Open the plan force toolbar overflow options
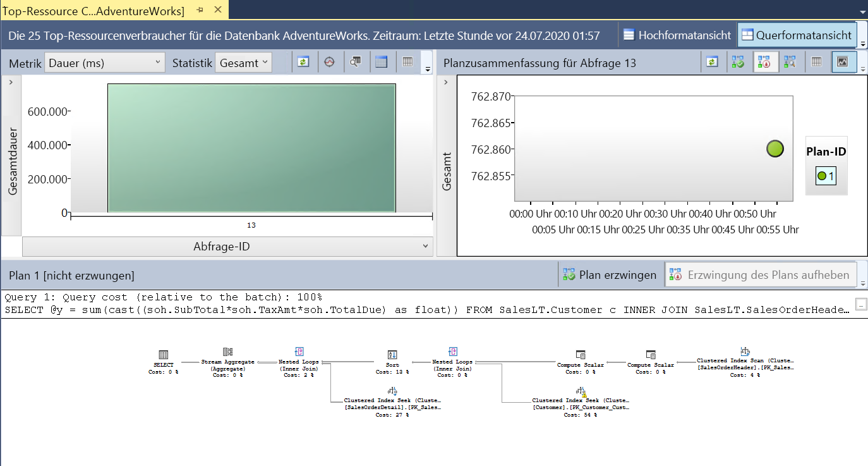The image size is (868, 466). (862, 283)
